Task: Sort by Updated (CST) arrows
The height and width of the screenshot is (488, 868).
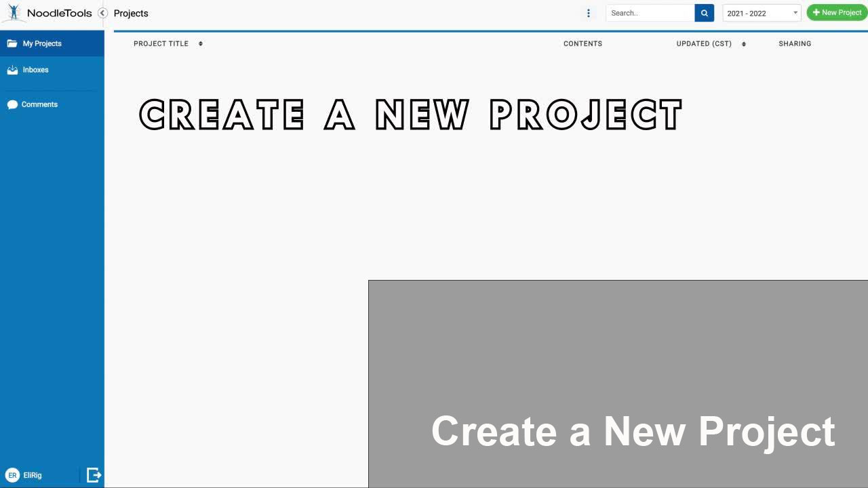Action: pos(744,43)
